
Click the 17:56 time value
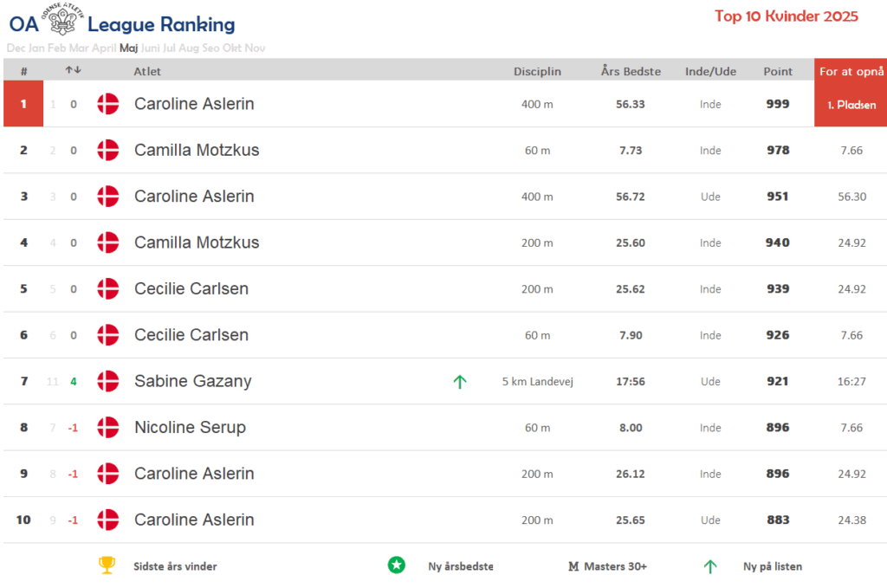click(631, 382)
